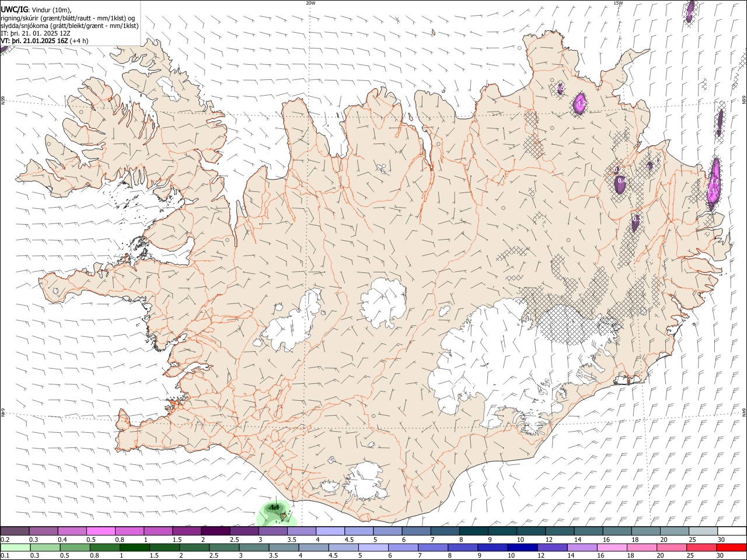Click the "20W" longitude label
This screenshot has width=747, height=560.
click(x=310, y=3)
